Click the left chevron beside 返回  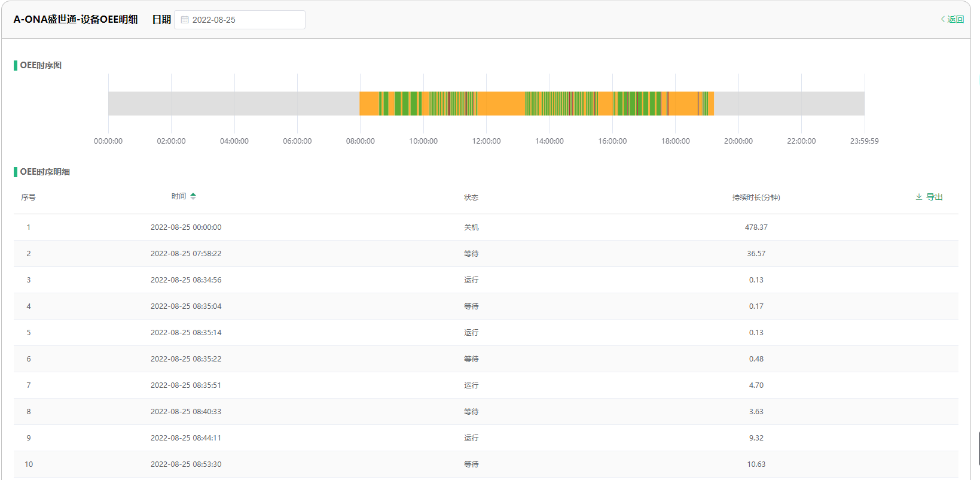(x=943, y=19)
